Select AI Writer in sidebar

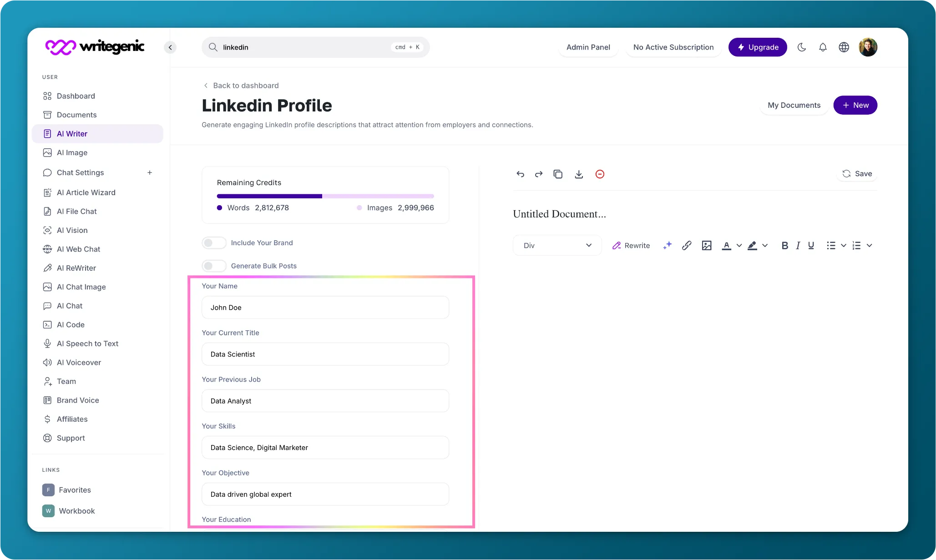click(97, 134)
